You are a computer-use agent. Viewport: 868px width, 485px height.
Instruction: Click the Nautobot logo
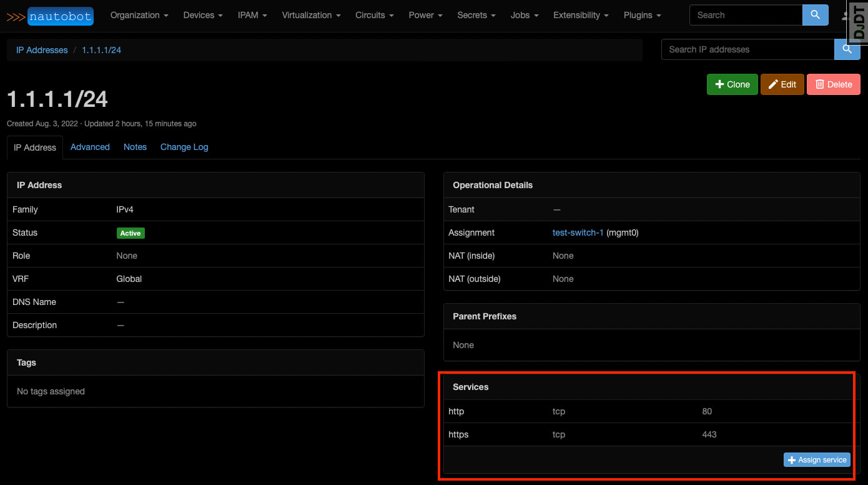50,16
